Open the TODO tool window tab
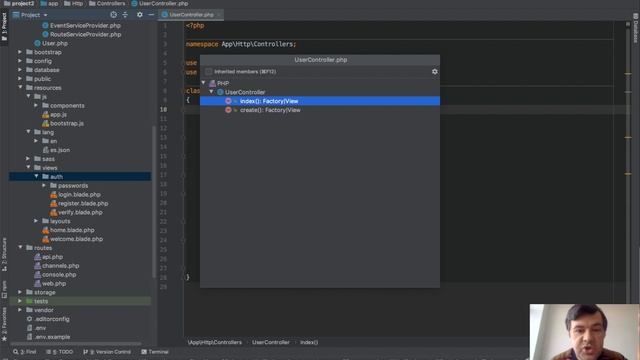The image size is (640, 360). [x=60, y=352]
